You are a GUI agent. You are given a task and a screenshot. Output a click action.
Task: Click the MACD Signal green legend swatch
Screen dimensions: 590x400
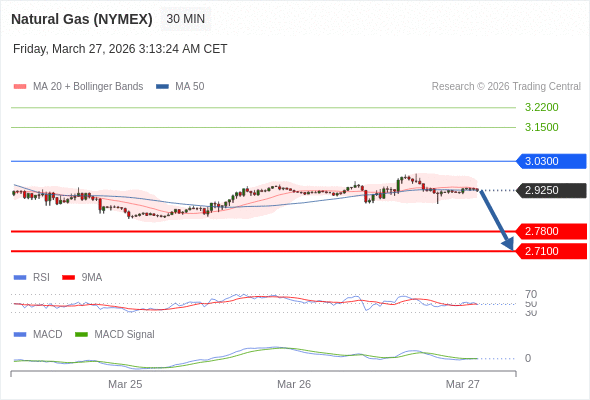(x=81, y=335)
